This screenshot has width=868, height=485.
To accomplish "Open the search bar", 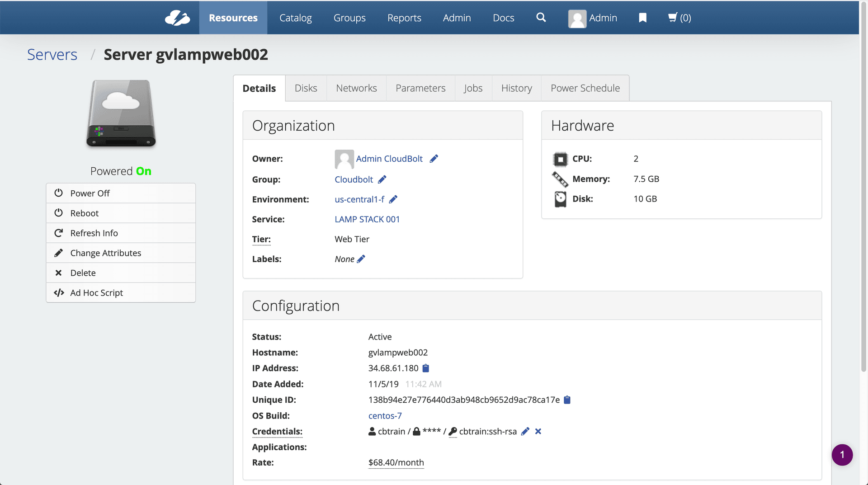I will click(541, 18).
